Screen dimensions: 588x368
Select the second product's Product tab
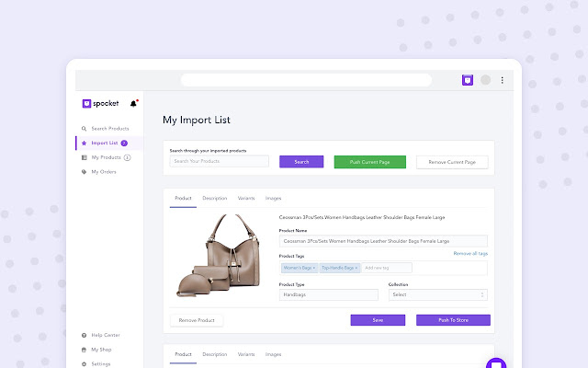(183, 354)
